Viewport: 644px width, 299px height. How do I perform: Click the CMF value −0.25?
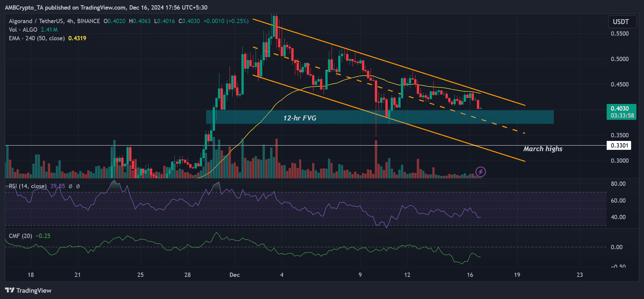coord(43,236)
